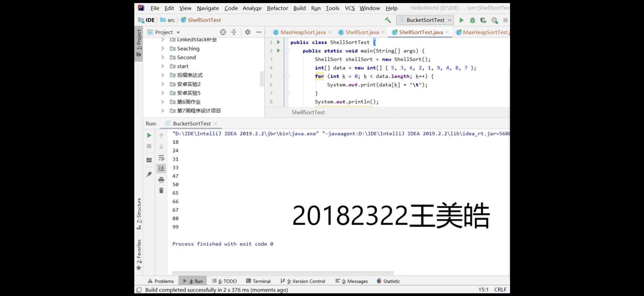Click the ShellSortTest breadcrumb in navigation bar
The image size is (644, 296).
(x=201, y=20)
